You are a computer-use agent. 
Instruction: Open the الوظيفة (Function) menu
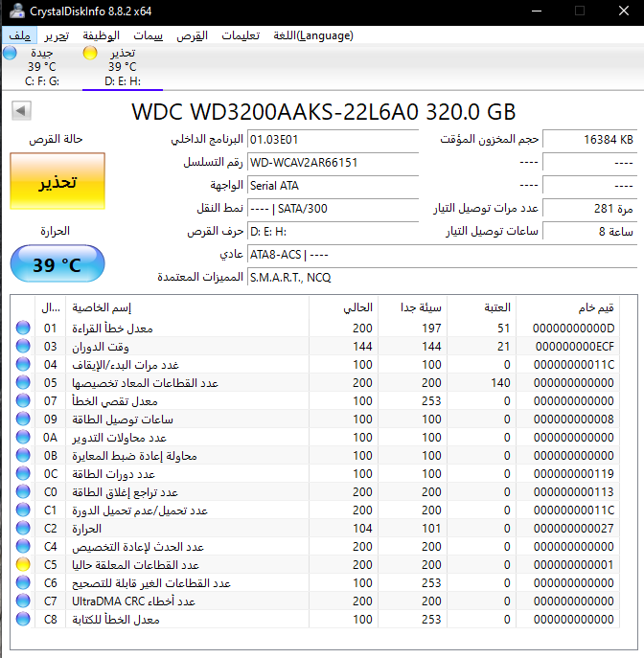coord(101,35)
